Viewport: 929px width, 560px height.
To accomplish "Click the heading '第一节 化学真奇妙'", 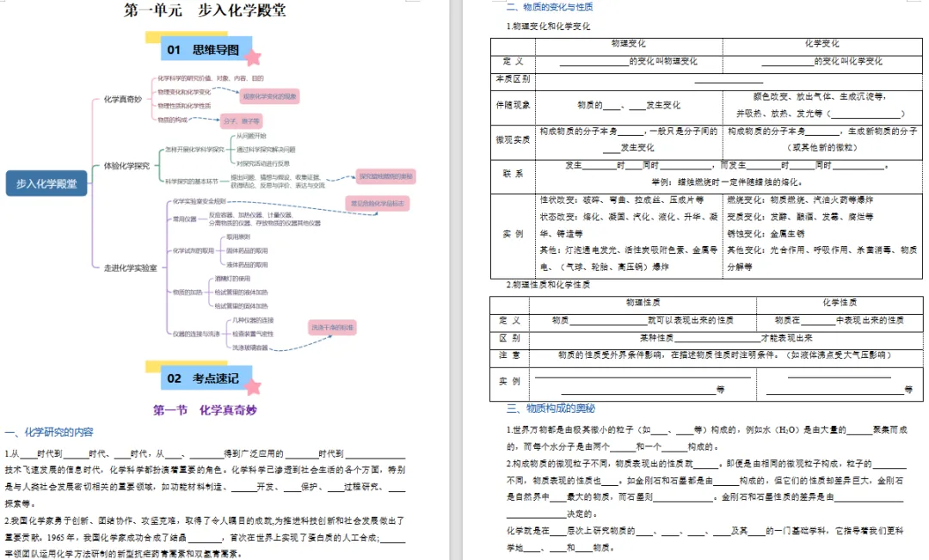I will (x=205, y=410).
